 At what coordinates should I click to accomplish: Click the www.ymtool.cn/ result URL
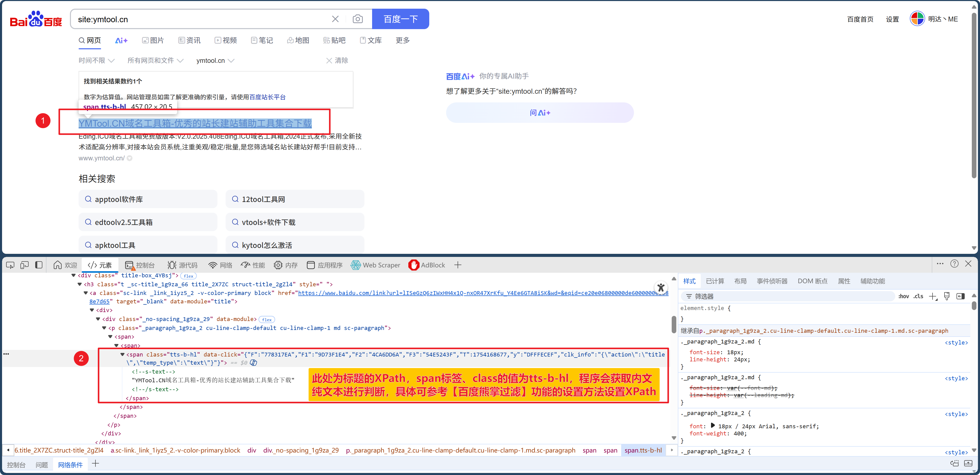point(102,158)
